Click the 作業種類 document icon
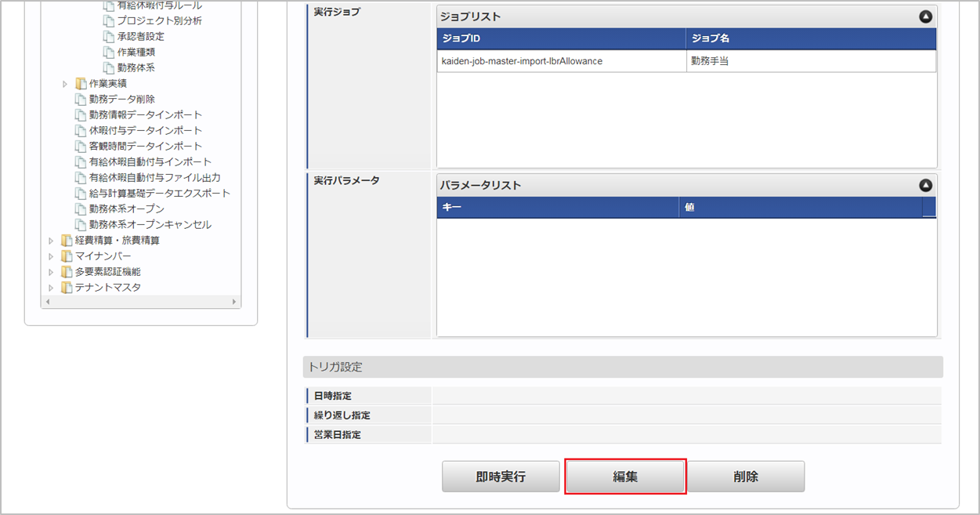The width and height of the screenshot is (980, 515). (x=109, y=53)
